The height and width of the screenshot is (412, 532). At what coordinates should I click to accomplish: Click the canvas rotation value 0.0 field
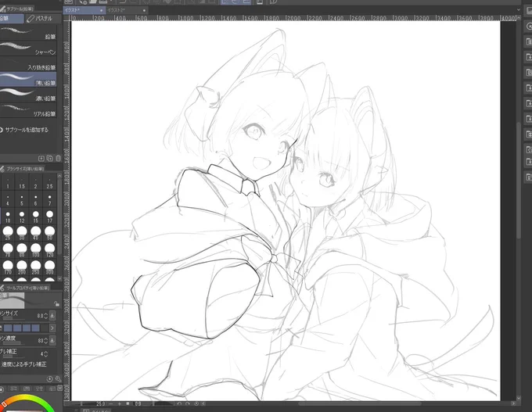point(138,404)
